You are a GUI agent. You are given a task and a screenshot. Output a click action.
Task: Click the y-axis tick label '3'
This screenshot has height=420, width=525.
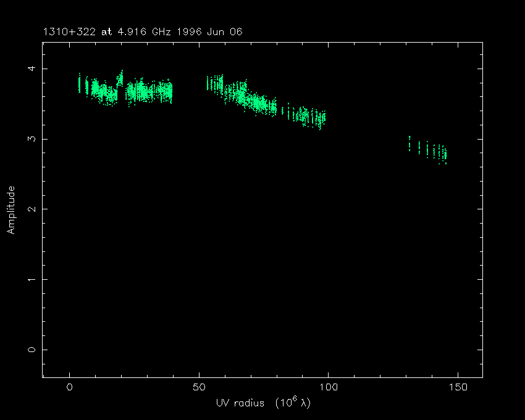[33, 139]
